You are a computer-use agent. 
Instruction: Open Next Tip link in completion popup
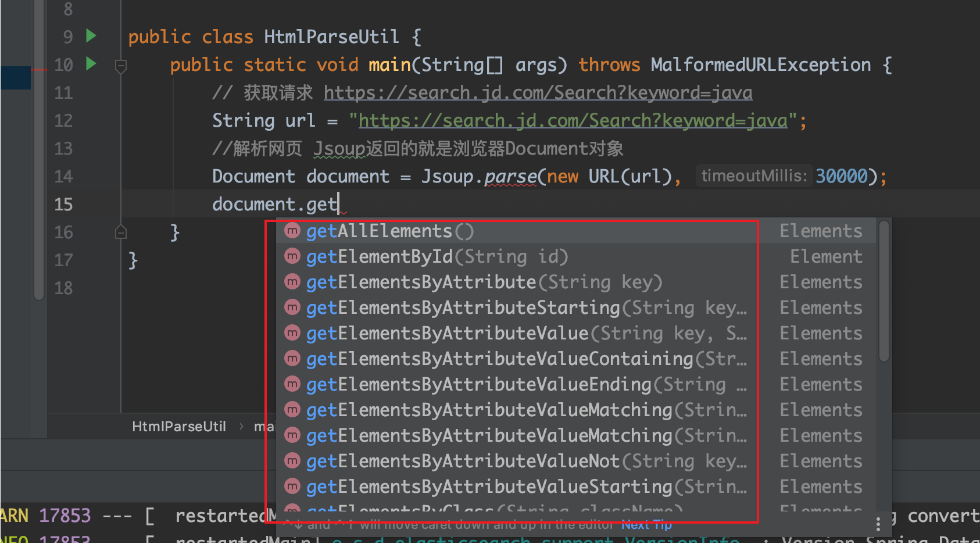pyautogui.click(x=646, y=525)
